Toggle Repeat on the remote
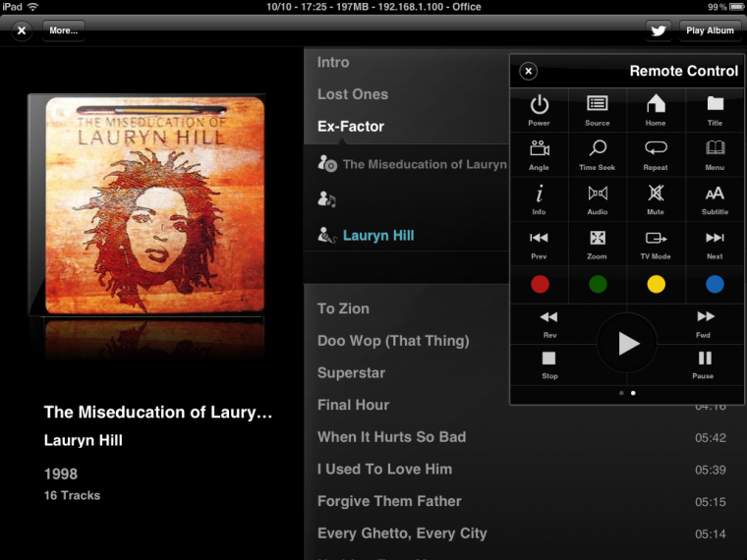This screenshot has width=747, height=560. 656,155
